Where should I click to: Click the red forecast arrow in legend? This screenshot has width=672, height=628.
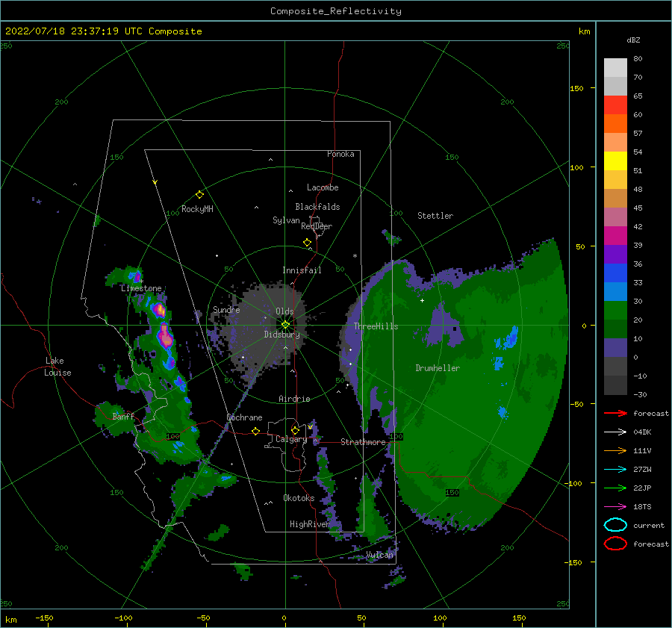pos(615,413)
